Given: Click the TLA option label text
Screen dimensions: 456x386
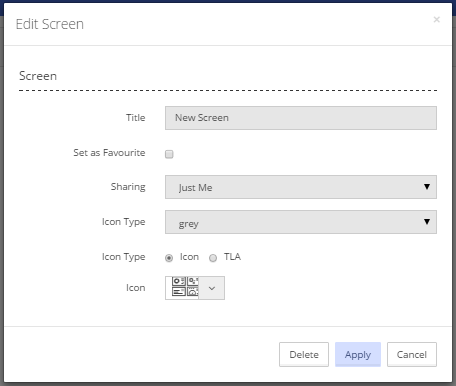Looking at the screenshot, I should coord(232,257).
